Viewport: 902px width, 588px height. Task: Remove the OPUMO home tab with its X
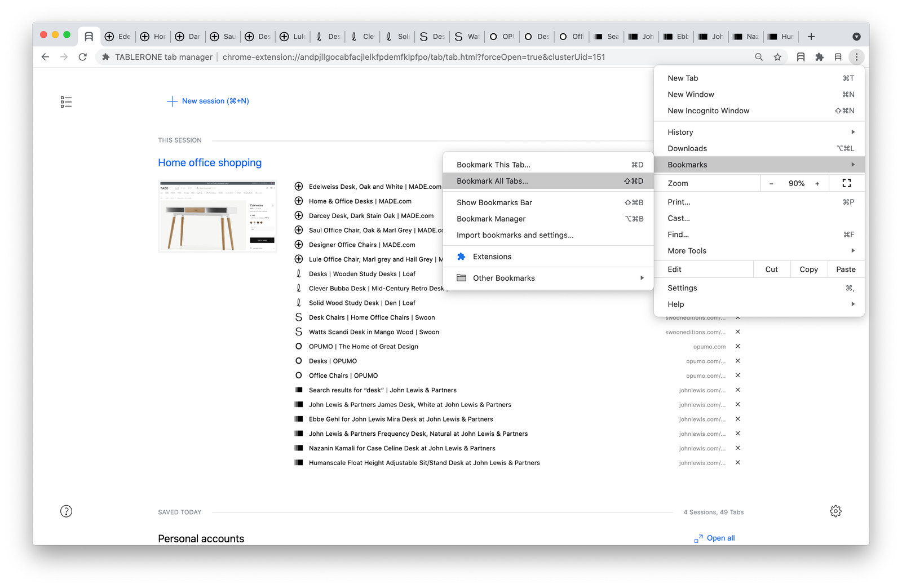click(737, 347)
